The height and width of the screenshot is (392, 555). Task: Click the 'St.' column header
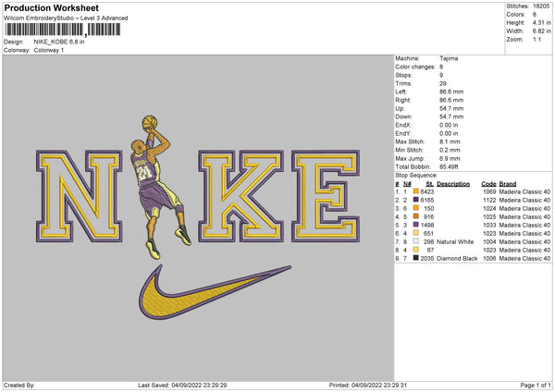(x=430, y=184)
